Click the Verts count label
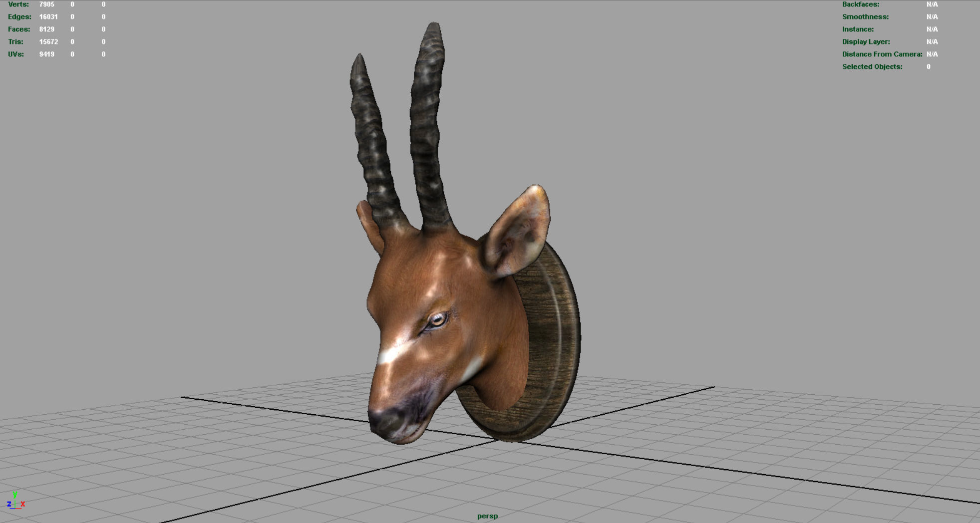Image resolution: width=980 pixels, height=523 pixels. [x=18, y=4]
